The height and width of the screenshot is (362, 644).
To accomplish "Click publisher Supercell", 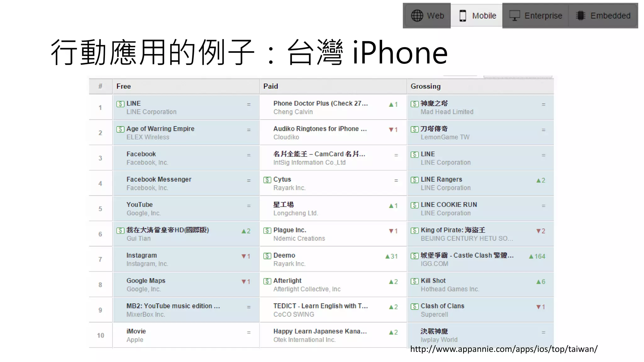I will point(434,315).
